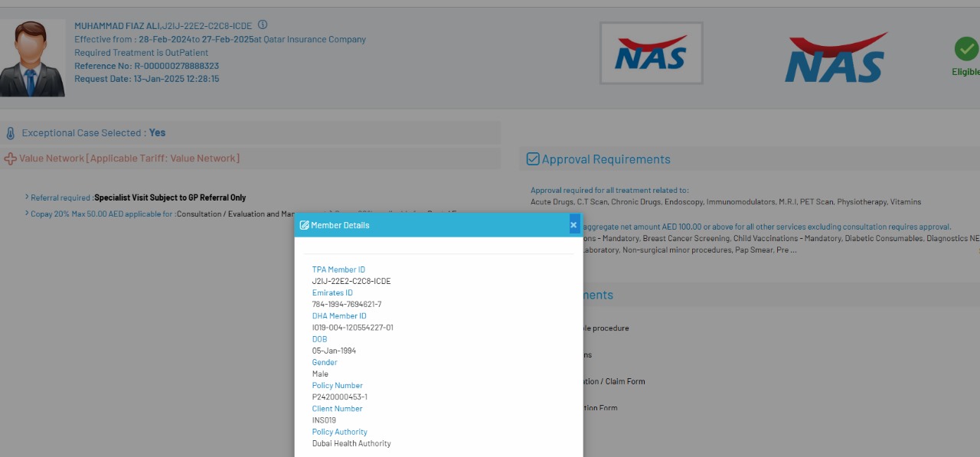Click the member name MUHAMMAD FIAZ ALI
The width and height of the screenshot is (980, 457).
[117, 26]
